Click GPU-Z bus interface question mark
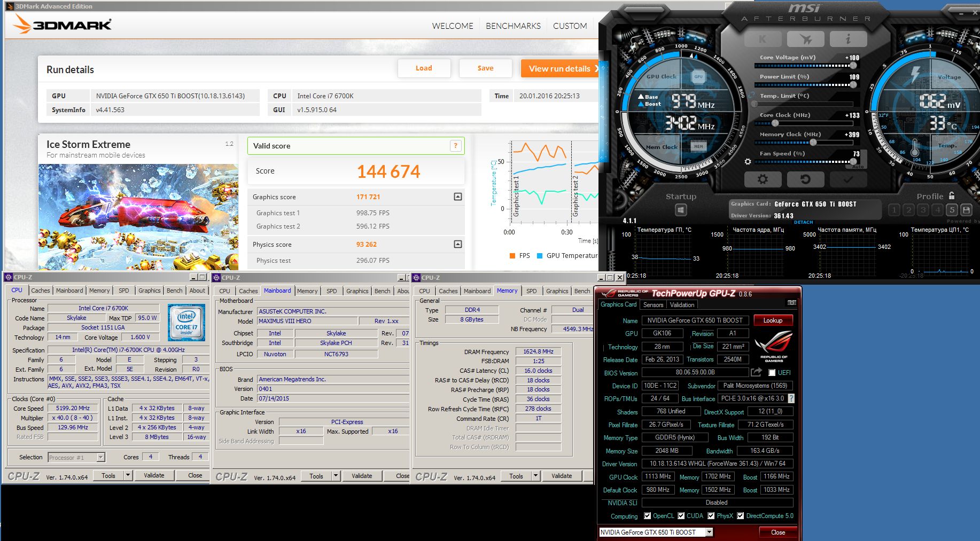980x541 pixels. pos(791,398)
